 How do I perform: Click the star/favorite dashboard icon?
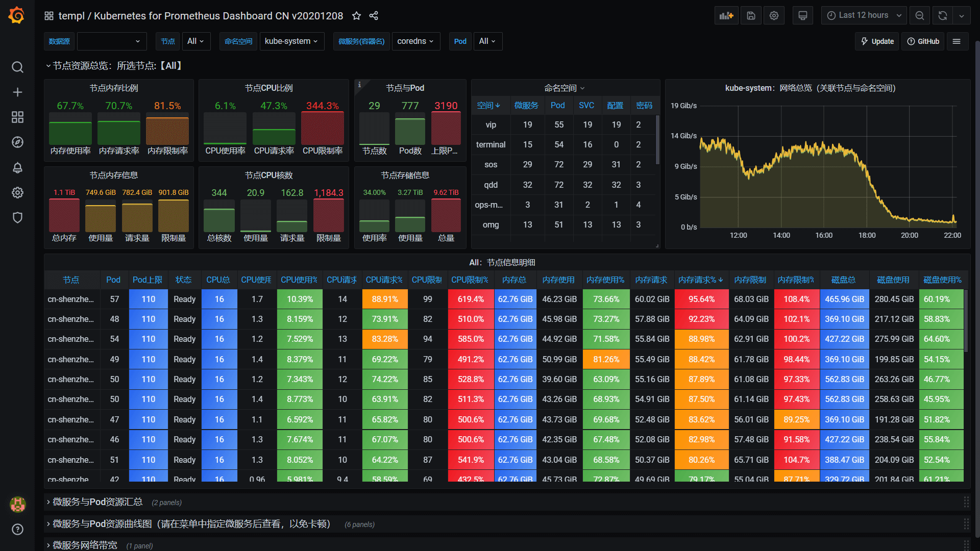point(357,15)
